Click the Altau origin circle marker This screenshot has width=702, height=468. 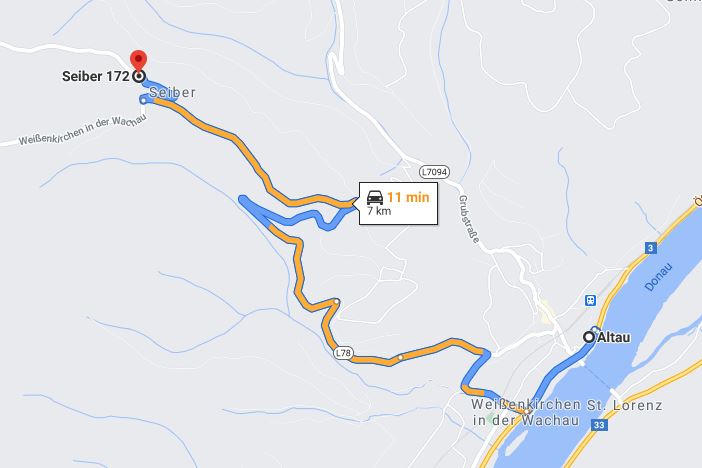[589, 337]
